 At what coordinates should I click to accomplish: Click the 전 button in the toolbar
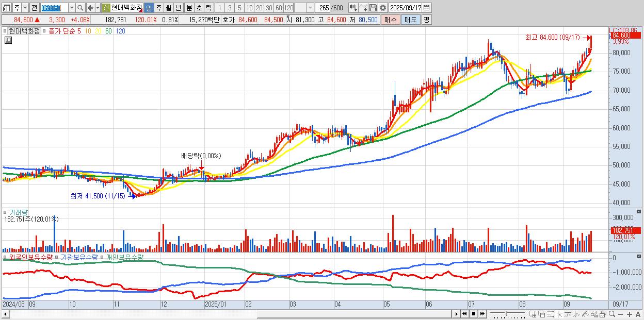pos(34,8)
